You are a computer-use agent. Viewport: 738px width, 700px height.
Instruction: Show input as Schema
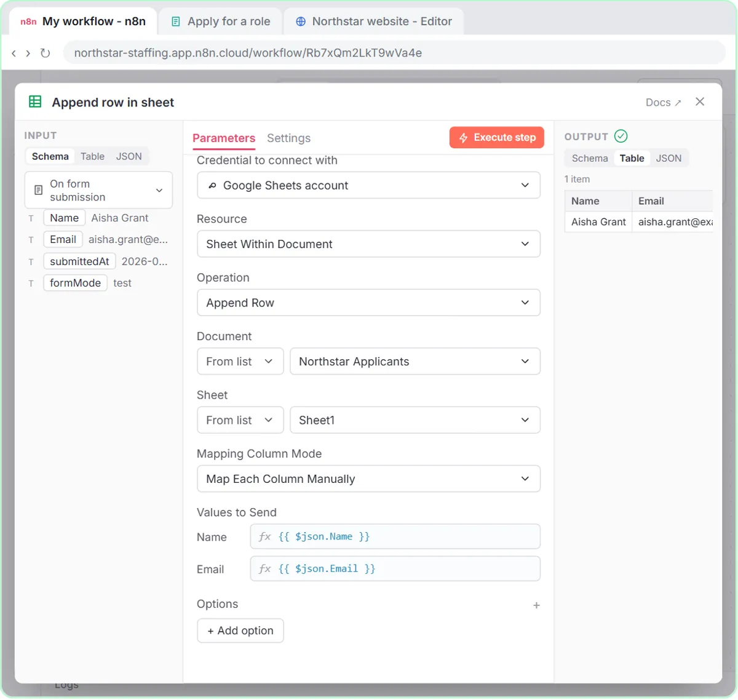pyautogui.click(x=50, y=156)
